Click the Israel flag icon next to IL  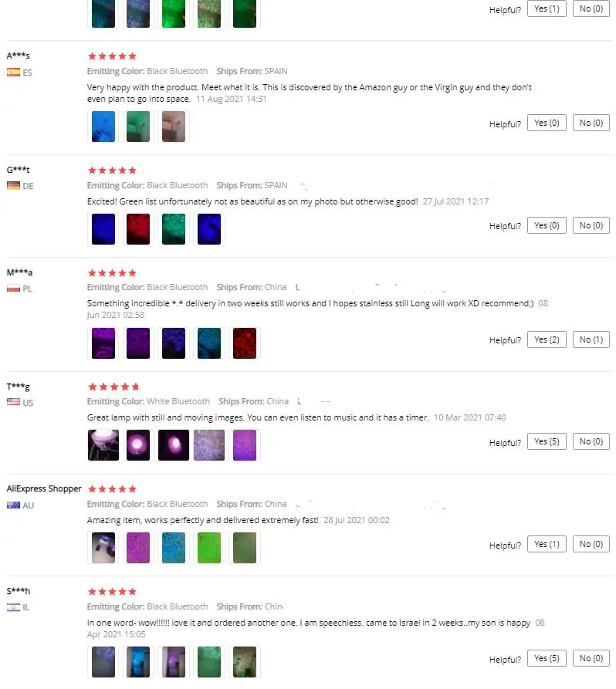click(13, 607)
